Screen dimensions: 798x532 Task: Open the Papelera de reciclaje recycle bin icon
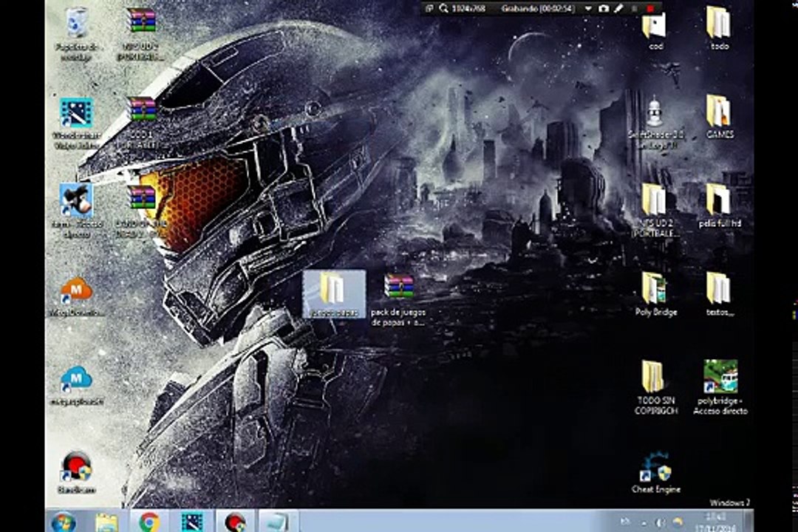77,33
